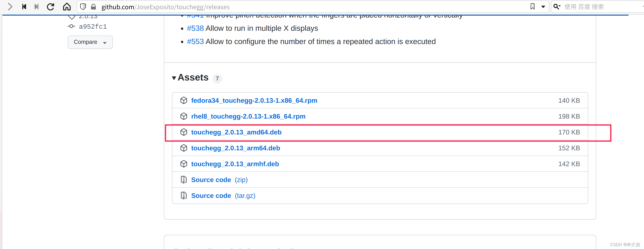Click the browser forward arrow button
Viewport: 644px width, 249px height.
(10, 7)
